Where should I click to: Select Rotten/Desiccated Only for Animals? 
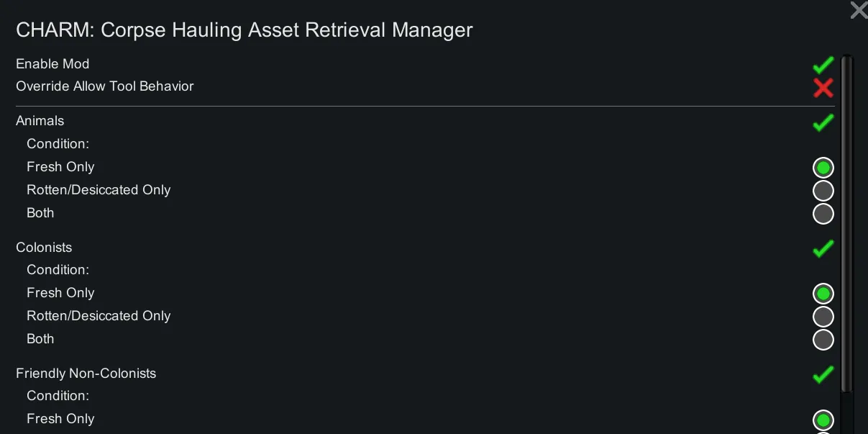(x=823, y=191)
